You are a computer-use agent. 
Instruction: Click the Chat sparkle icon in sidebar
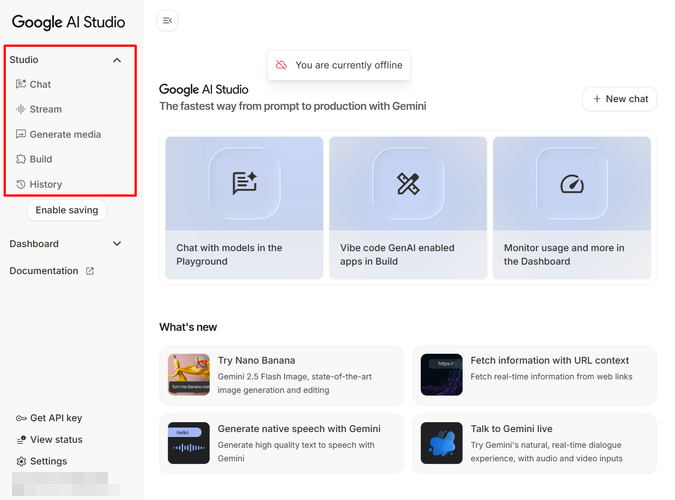(21, 85)
